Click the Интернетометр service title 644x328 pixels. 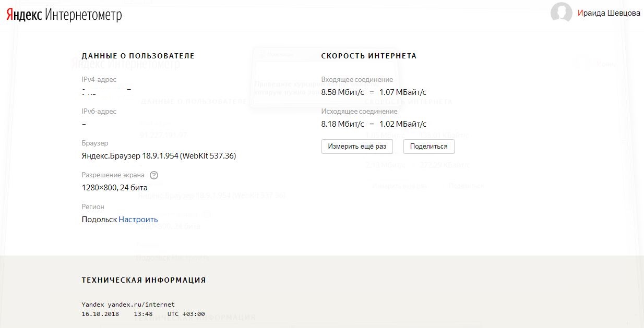(x=84, y=15)
